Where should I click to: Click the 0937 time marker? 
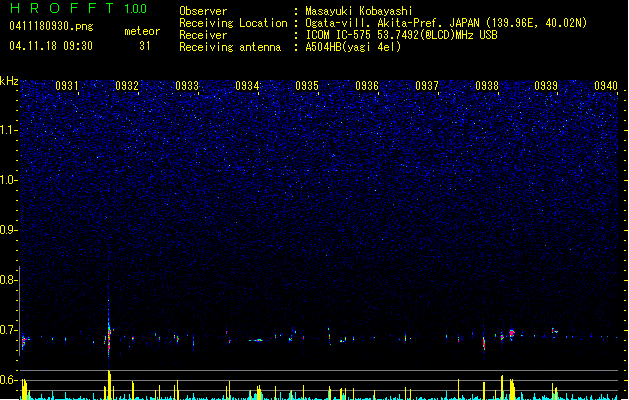pyautogui.click(x=427, y=85)
